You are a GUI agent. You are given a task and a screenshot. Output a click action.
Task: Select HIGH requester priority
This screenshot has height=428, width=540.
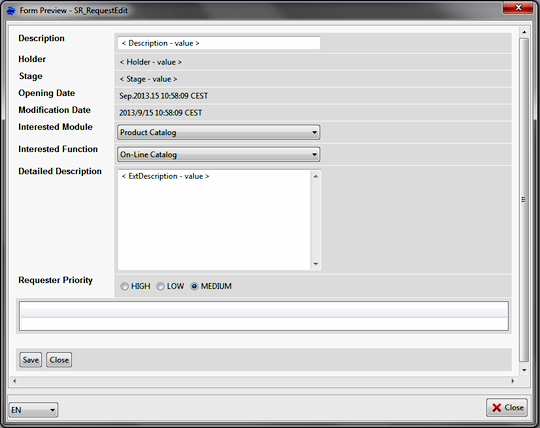[124, 286]
